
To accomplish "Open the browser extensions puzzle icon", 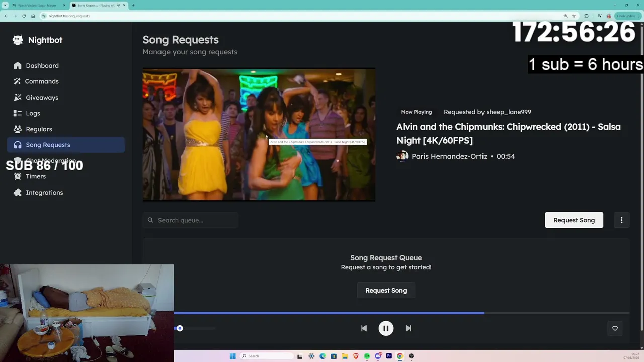I will 586,16.
